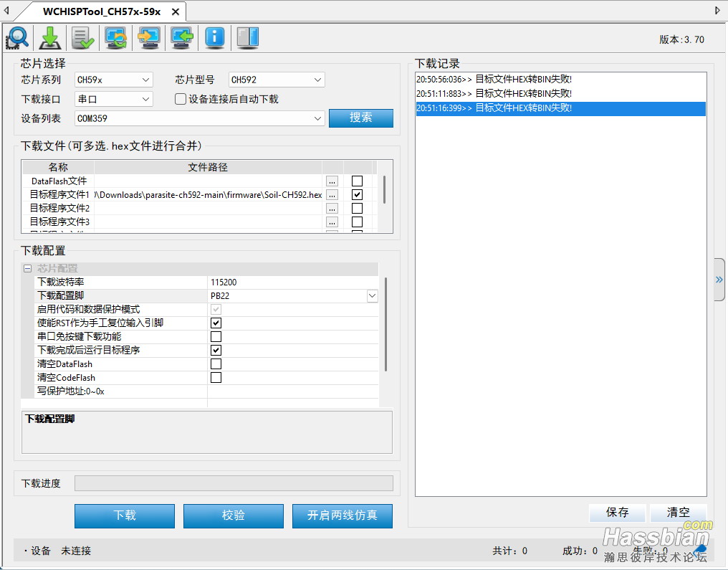The height and width of the screenshot is (570, 728).
Task: Browse for 目标程序文件2 with its ... button
Action: tap(332, 208)
